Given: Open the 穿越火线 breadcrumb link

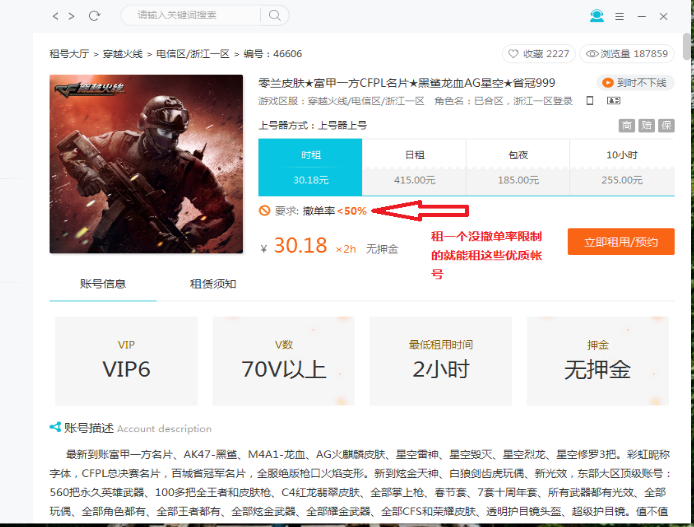Looking at the screenshot, I should [x=123, y=54].
